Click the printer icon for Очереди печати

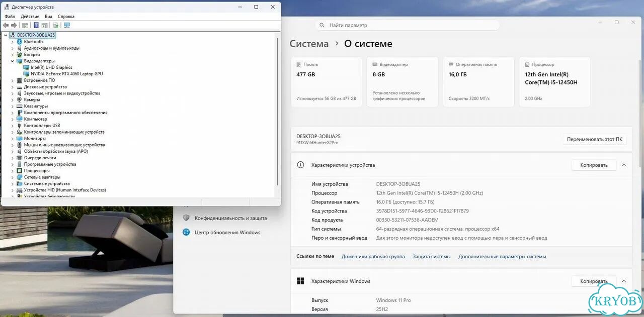20,158
